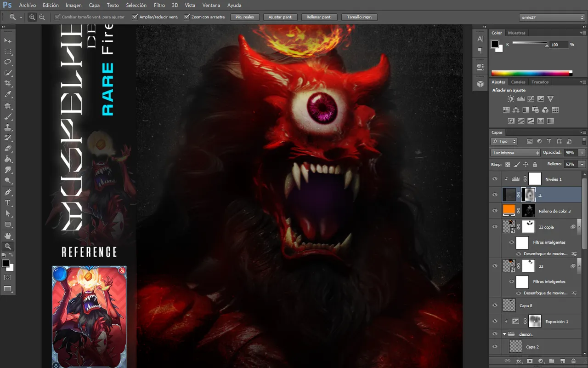
Task: Open the blend mode 'Luz intensa' dropdown
Action: pos(515,153)
